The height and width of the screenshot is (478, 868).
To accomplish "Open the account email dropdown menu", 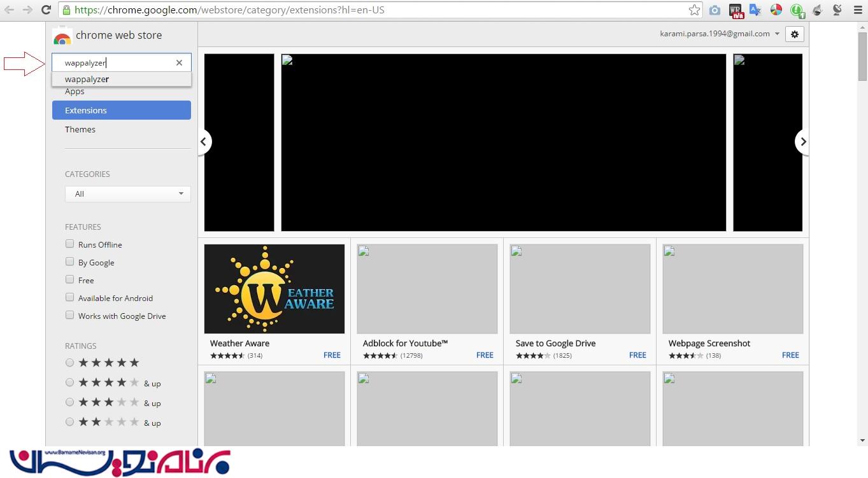I will (720, 34).
